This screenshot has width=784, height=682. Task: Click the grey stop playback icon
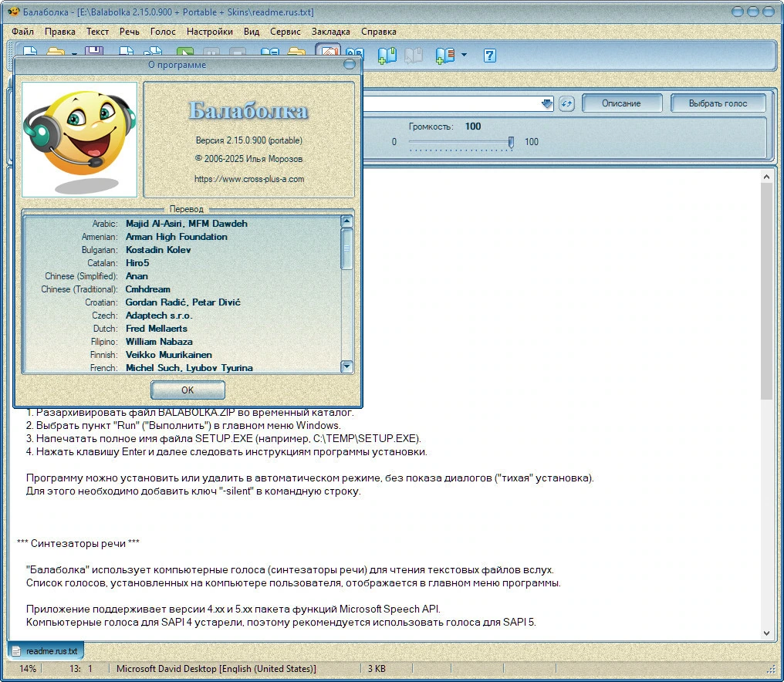click(x=237, y=52)
